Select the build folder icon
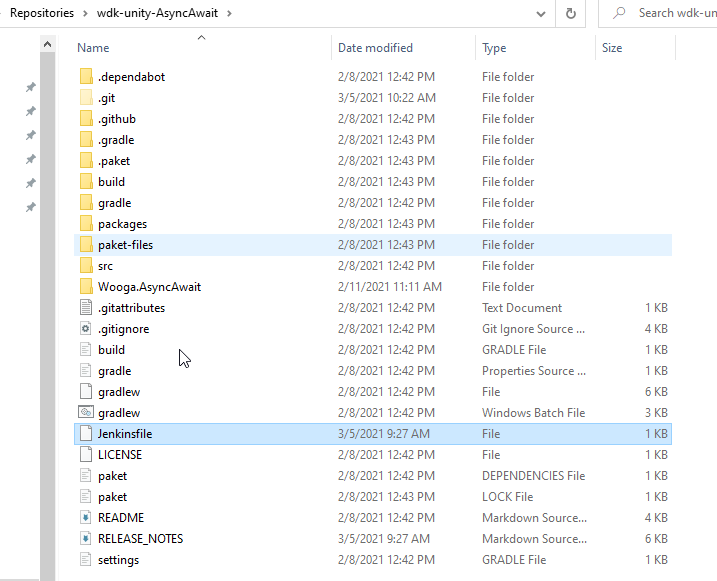The image size is (717, 581). 86,181
